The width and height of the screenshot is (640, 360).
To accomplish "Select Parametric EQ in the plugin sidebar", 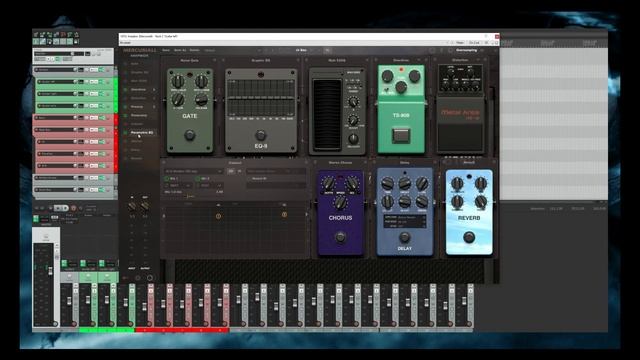I will [x=142, y=133].
